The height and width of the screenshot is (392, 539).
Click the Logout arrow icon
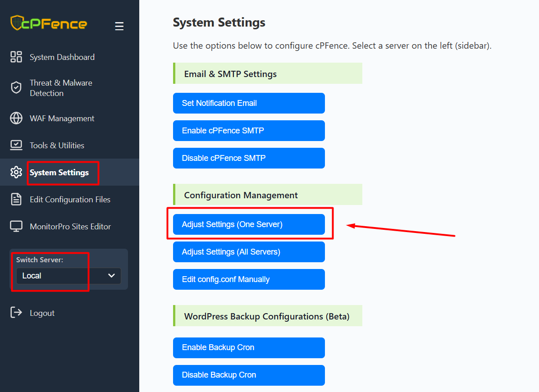16,313
